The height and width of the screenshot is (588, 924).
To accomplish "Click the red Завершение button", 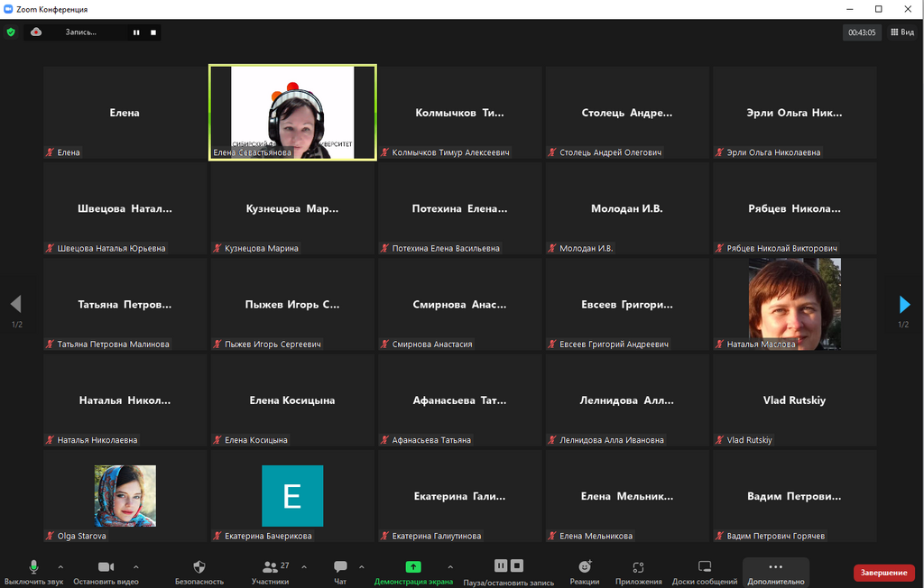I will coord(883,572).
